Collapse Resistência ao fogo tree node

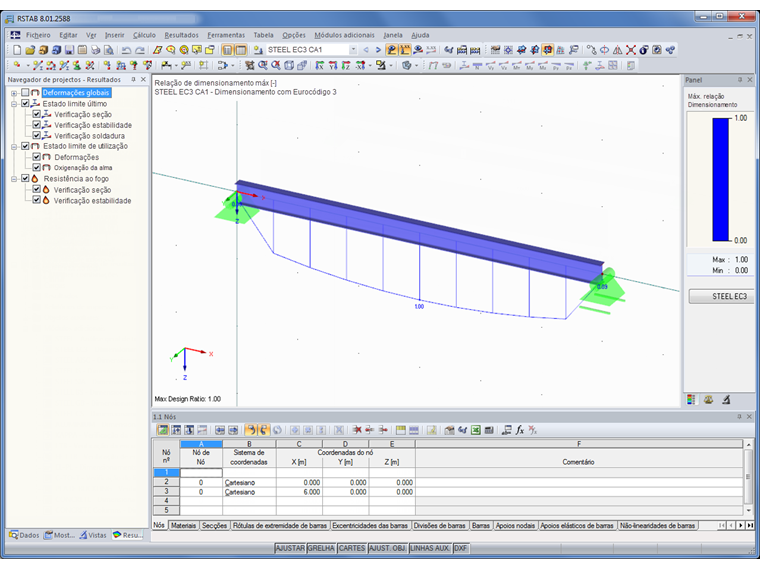pyautogui.click(x=14, y=179)
